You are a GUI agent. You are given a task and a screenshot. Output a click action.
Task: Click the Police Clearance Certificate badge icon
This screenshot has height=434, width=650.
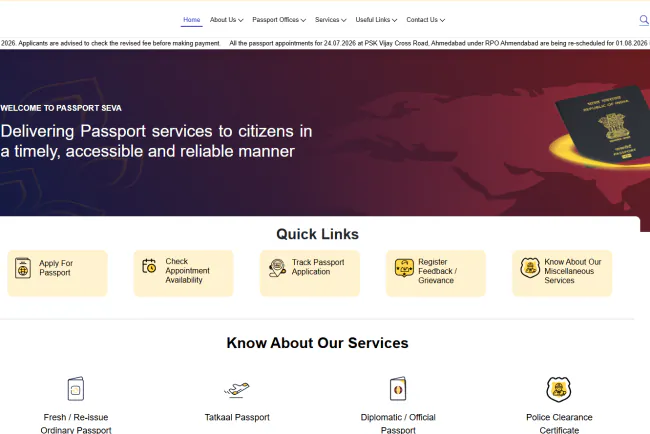(559, 389)
